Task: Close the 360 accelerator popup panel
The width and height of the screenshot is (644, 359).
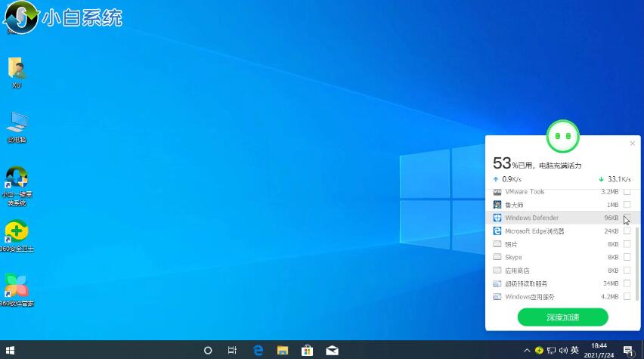Action: click(633, 143)
